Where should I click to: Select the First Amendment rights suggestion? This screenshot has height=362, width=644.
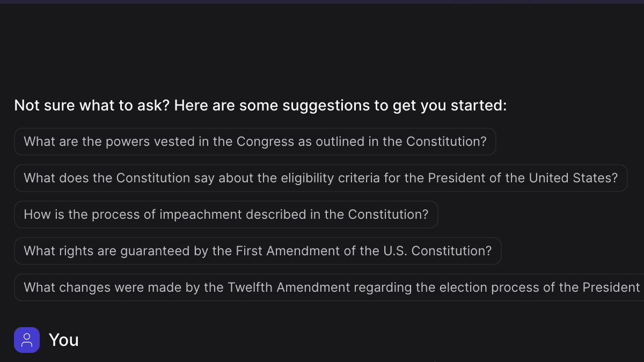pos(257,250)
